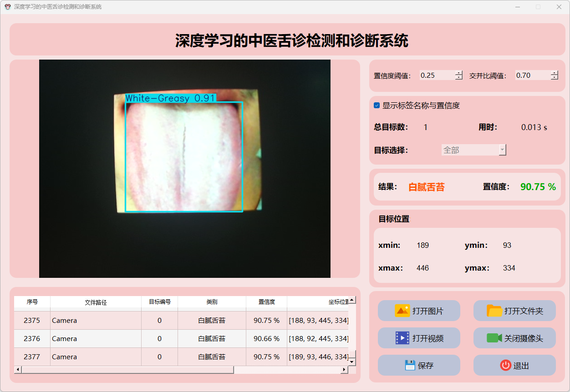
Task: Decrease 交并比阈值 with down arrow
Action: [554, 78]
